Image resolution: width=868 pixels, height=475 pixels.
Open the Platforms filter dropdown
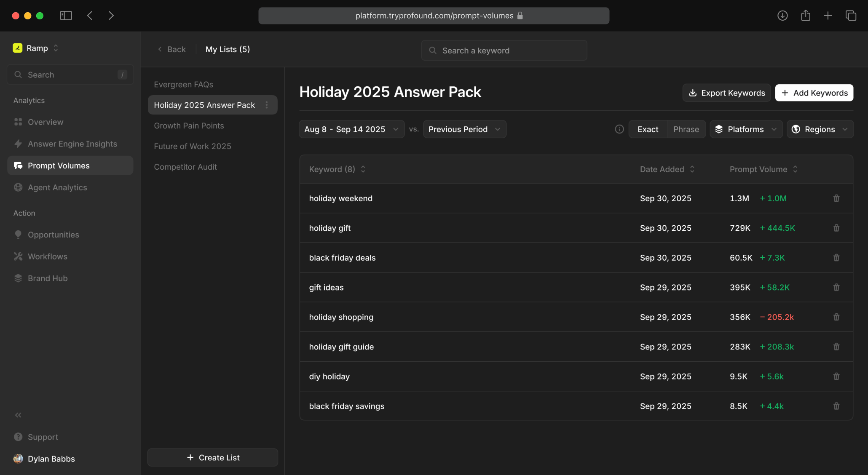click(x=746, y=129)
